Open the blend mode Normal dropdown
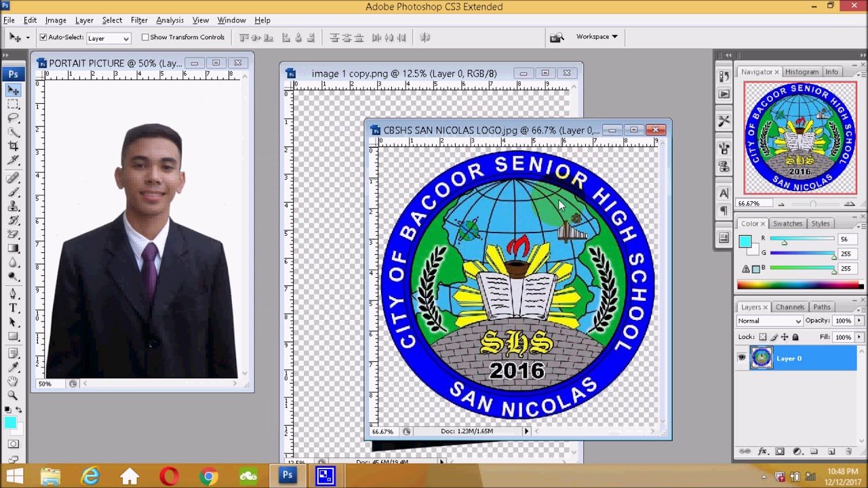868x488 pixels. click(770, 321)
